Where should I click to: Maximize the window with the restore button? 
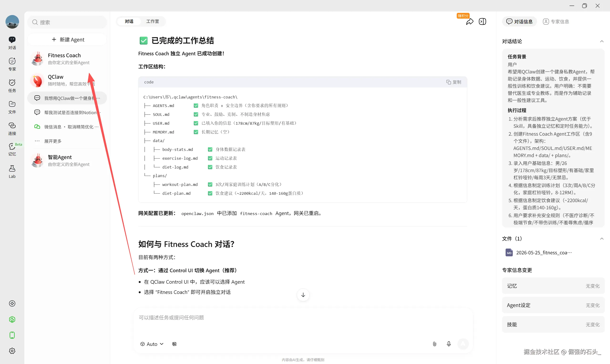(x=584, y=6)
